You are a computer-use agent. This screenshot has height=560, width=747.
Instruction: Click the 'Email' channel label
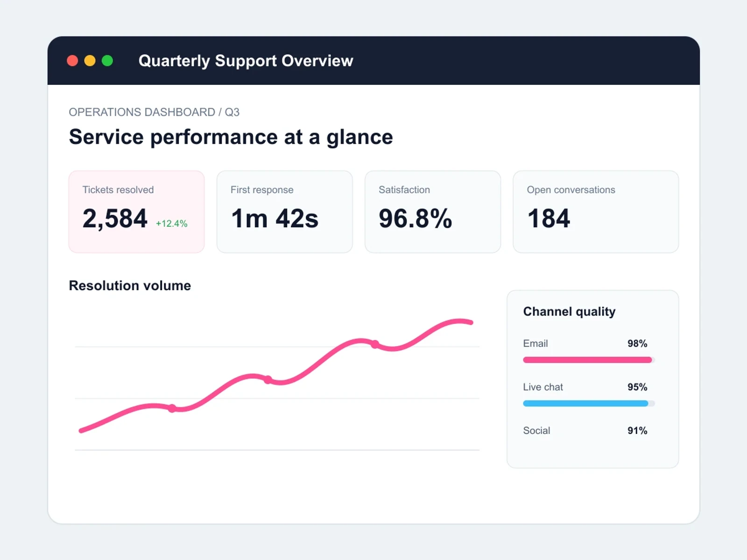click(535, 343)
